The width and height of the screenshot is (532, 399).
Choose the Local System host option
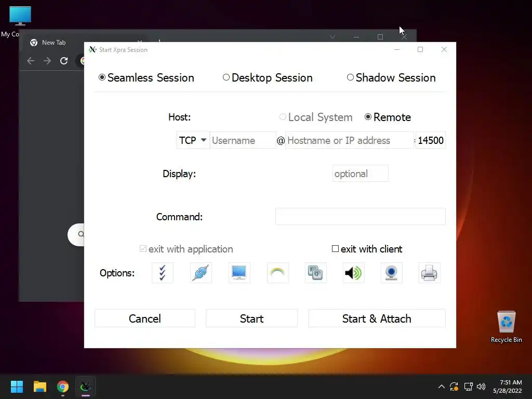point(315,117)
